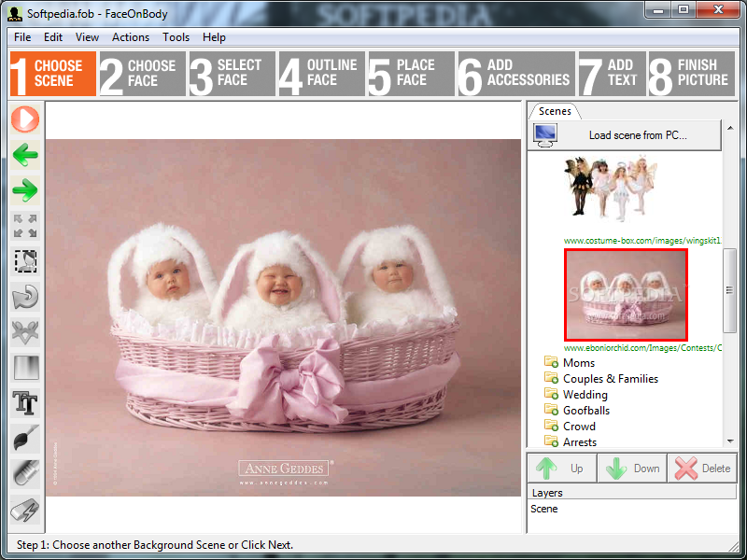This screenshot has height=560, width=747.
Task: Minimize the FaceOnBody window
Action: (x=658, y=10)
